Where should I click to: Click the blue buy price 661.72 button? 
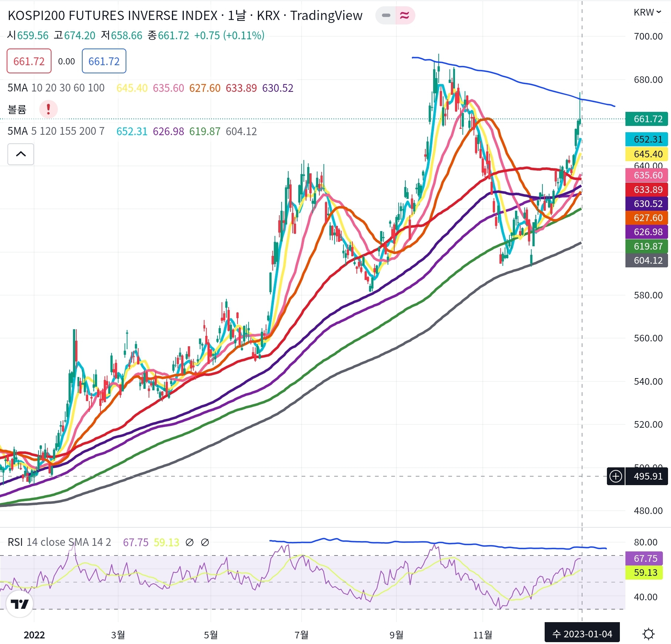[104, 61]
